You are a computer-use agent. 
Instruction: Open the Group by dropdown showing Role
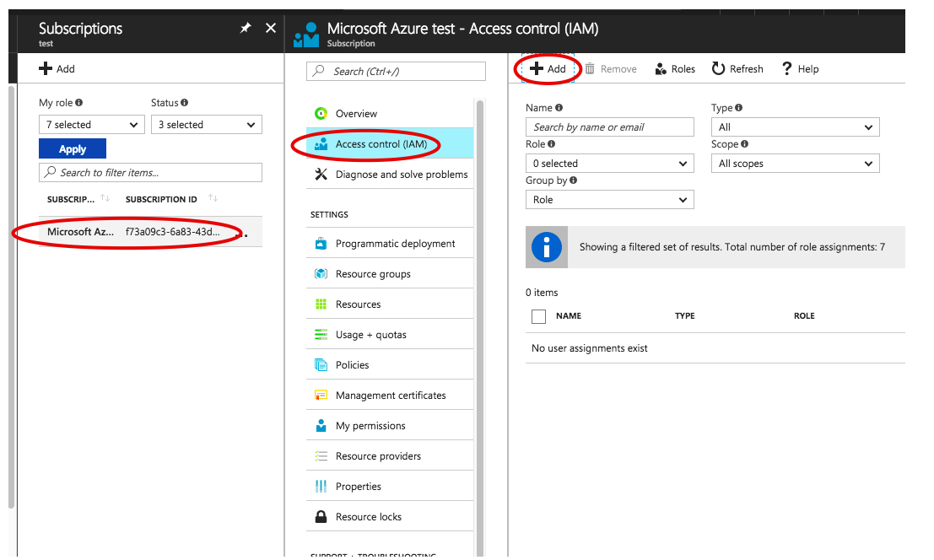pyautogui.click(x=609, y=199)
